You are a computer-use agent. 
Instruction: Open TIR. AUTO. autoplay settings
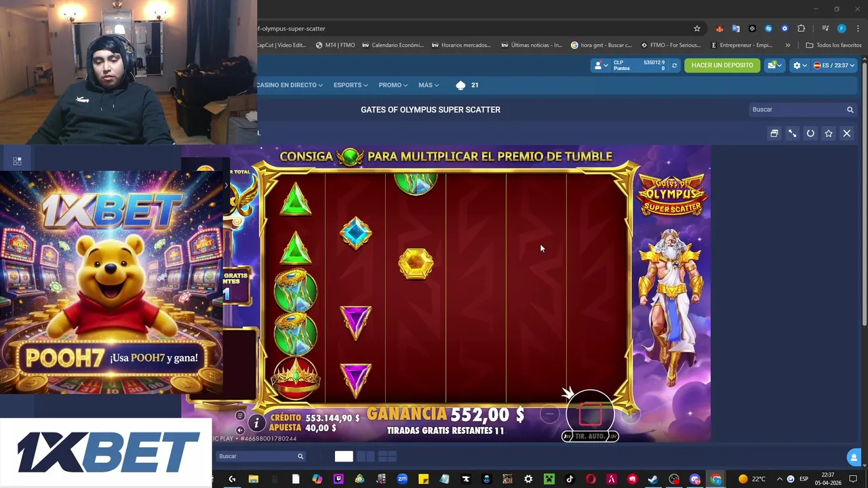point(590,436)
